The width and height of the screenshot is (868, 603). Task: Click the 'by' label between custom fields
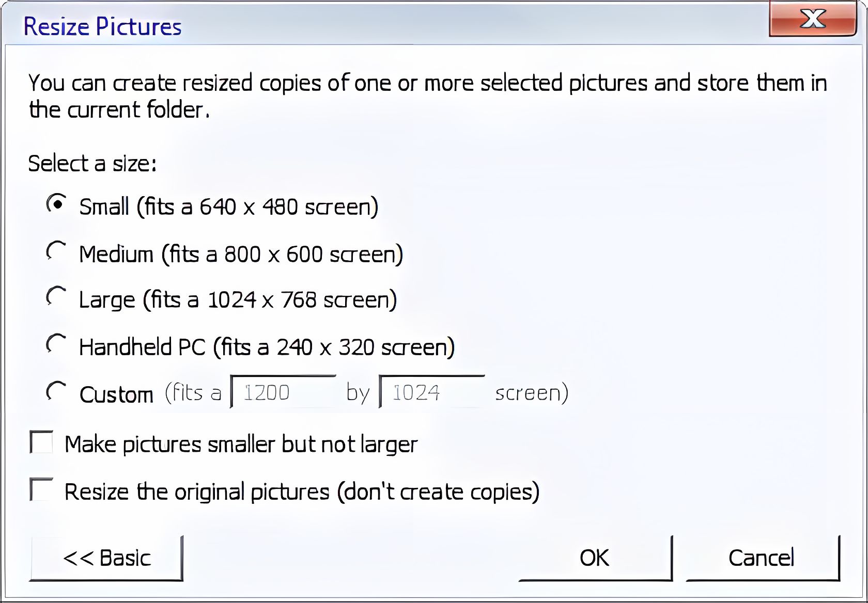pyautogui.click(x=358, y=393)
